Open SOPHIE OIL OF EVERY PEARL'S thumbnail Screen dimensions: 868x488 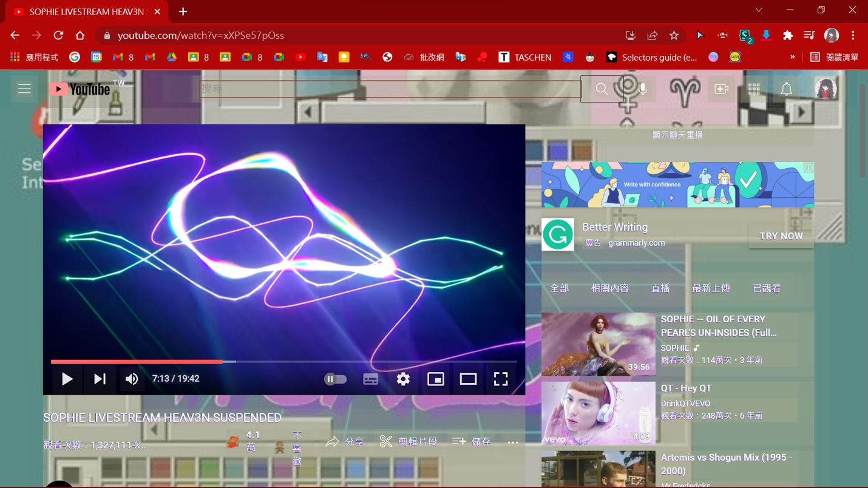[598, 344]
